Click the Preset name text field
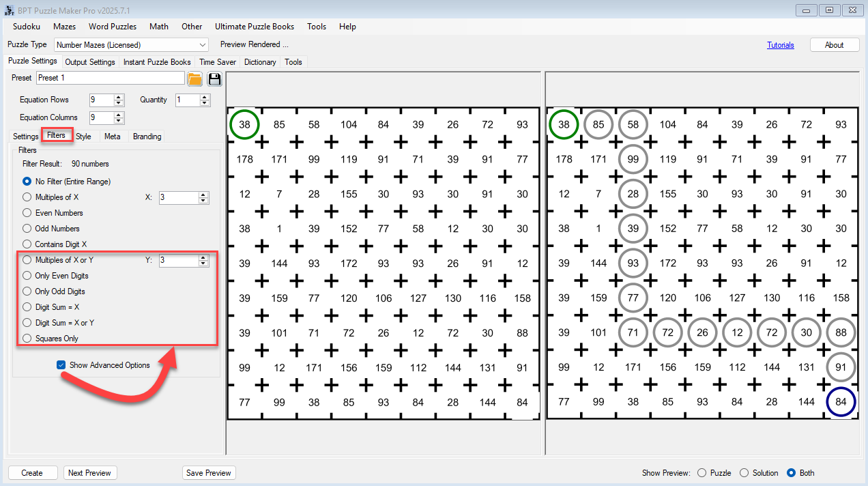The image size is (868, 486). coord(109,78)
